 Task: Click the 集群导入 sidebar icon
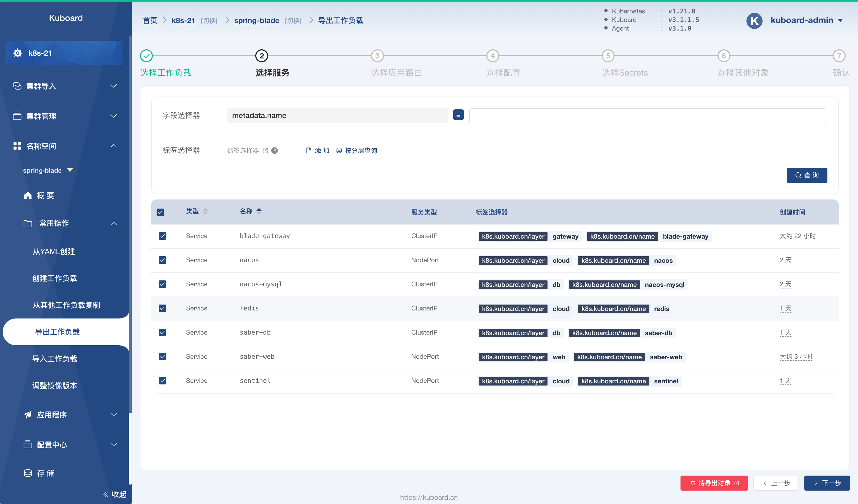17,86
